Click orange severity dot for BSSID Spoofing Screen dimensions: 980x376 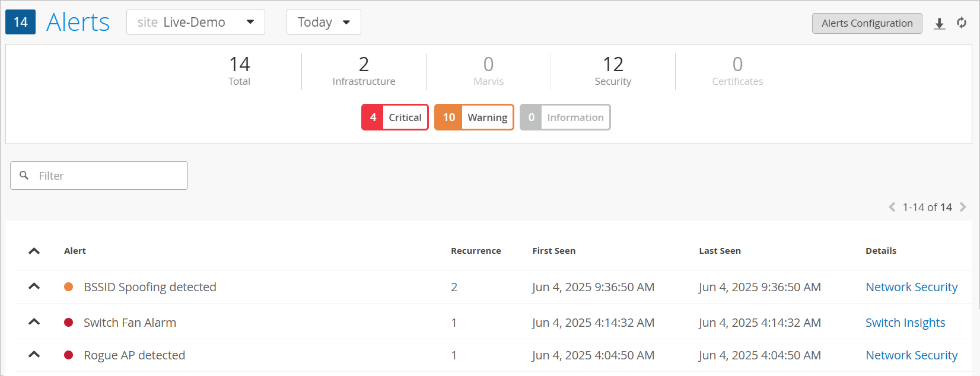69,287
